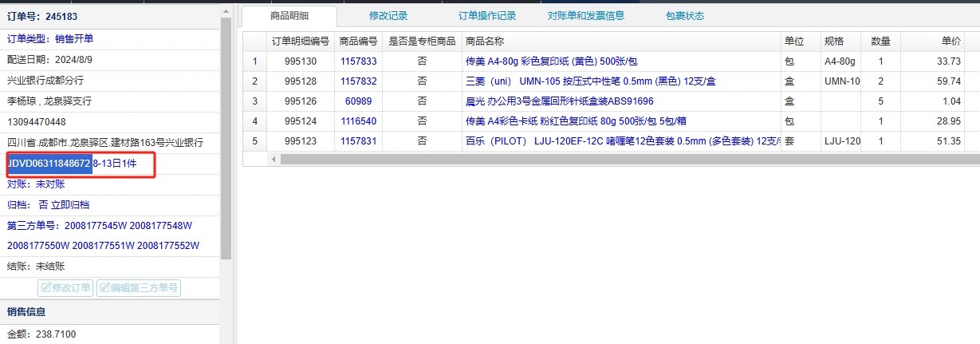Open the 修改记录 tab
980x344 pixels.
click(388, 16)
